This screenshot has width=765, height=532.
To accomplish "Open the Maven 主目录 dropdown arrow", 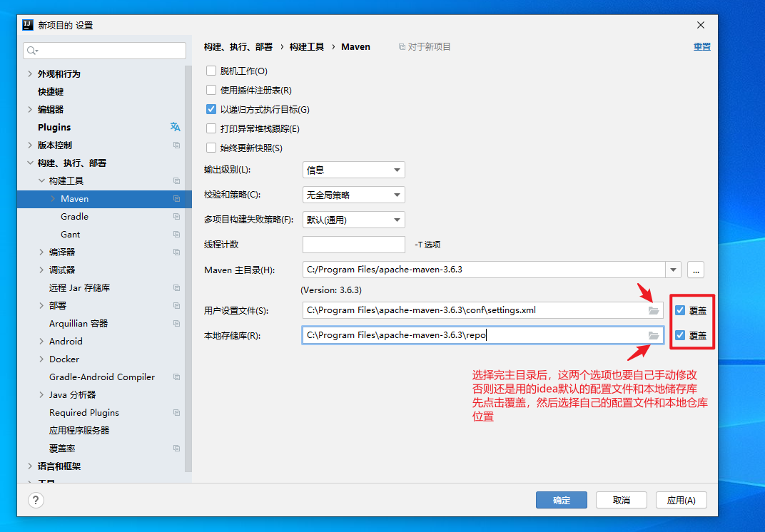I will click(672, 270).
